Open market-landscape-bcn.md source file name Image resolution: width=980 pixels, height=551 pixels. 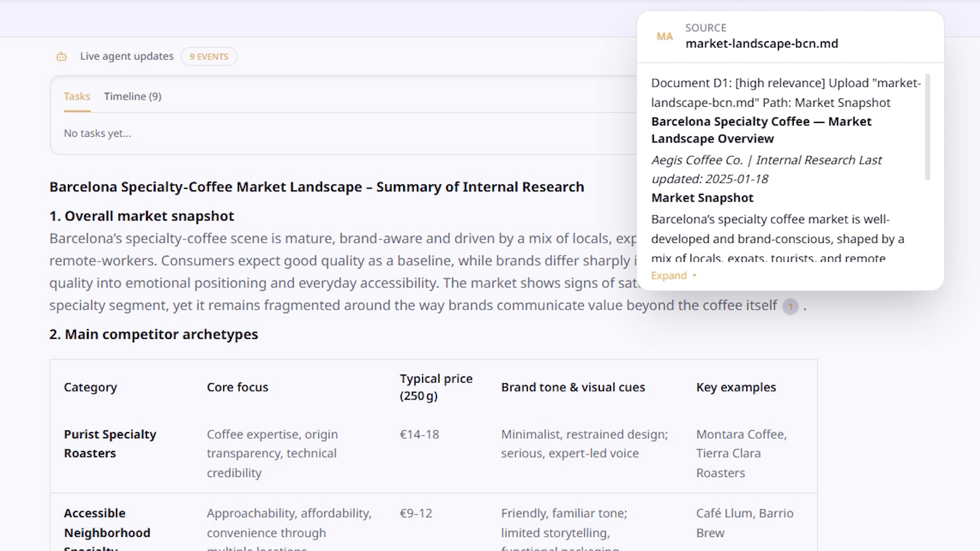pyautogui.click(x=762, y=44)
